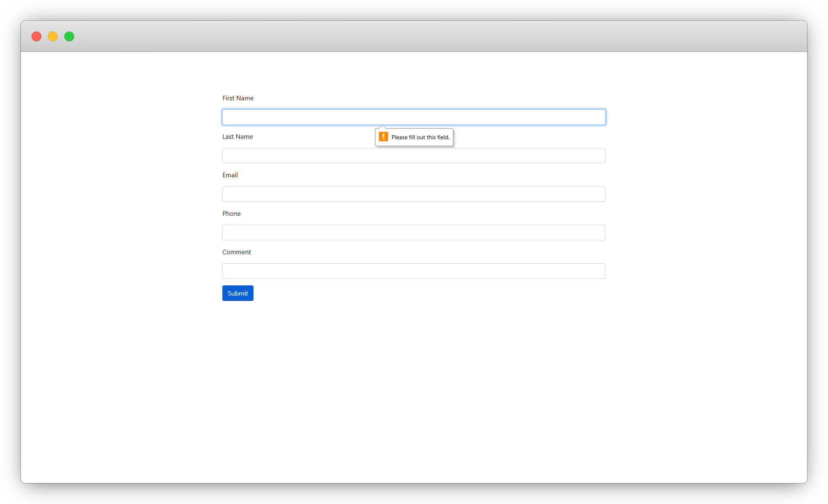Close the window with the red button
This screenshot has width=828, height=504.
[x=36, y=36]
